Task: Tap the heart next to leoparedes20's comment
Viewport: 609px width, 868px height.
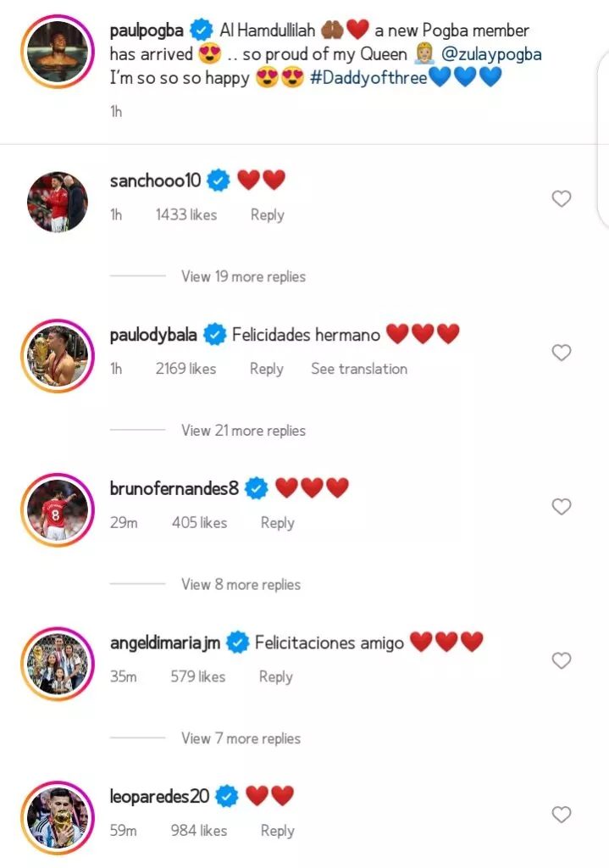Action: (562, 815)
